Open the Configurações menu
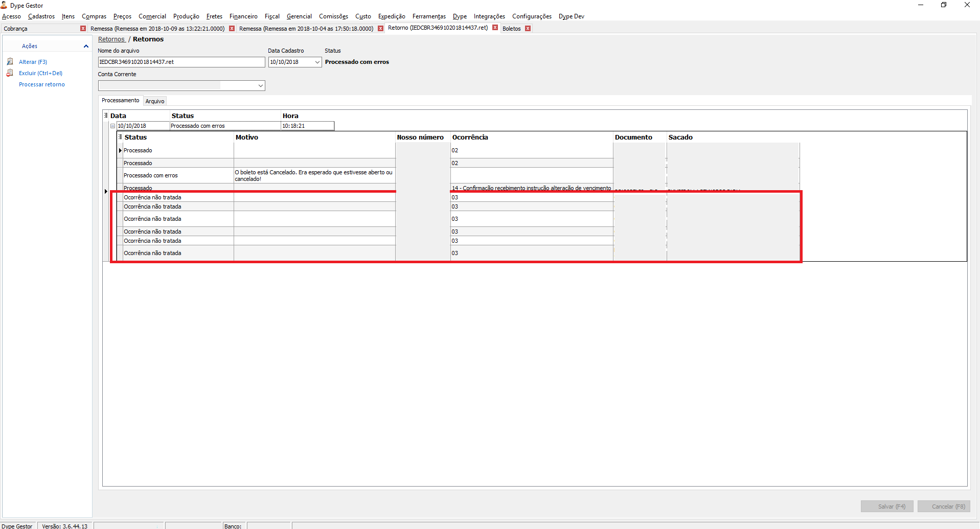This screenshot has height=529, width=980. [532, 16]
